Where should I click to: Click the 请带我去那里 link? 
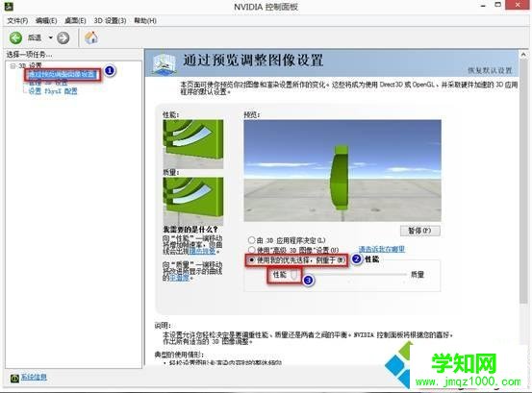coord(382,250)
